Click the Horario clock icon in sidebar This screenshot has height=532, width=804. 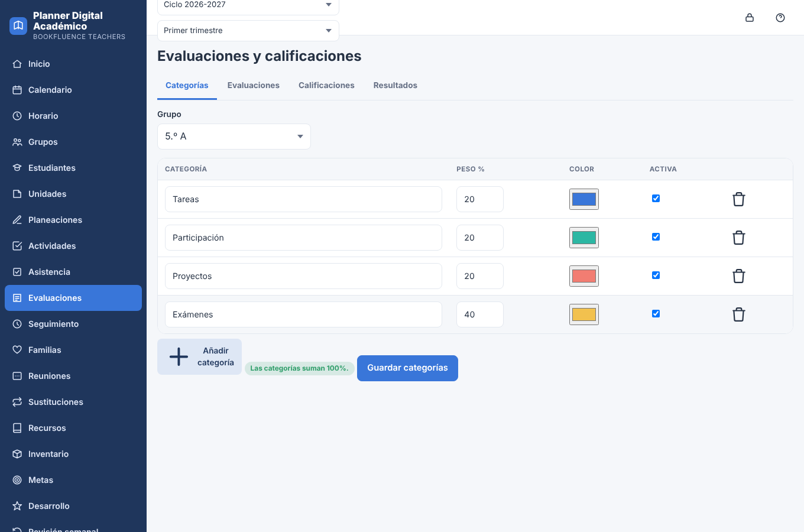(17, 116)
